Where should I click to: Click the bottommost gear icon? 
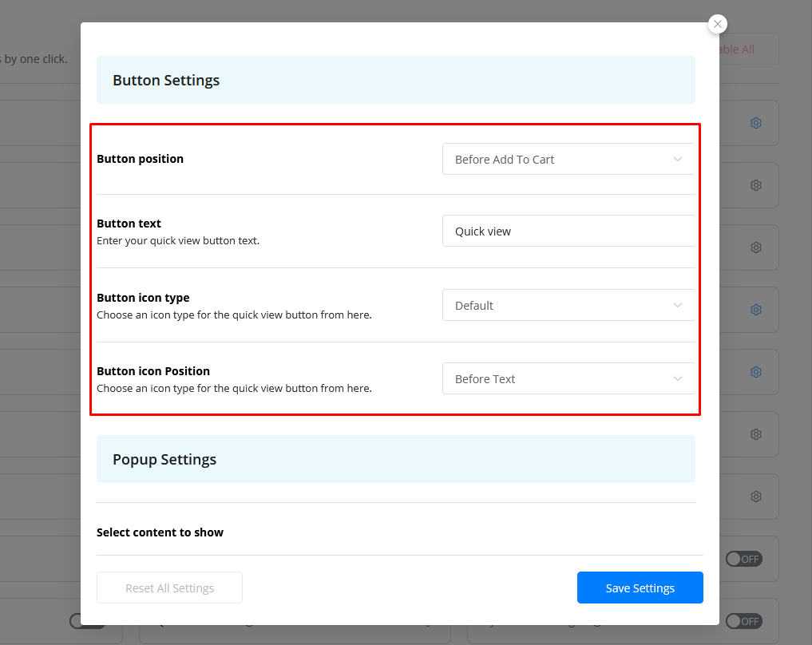[x=755, y=497]
